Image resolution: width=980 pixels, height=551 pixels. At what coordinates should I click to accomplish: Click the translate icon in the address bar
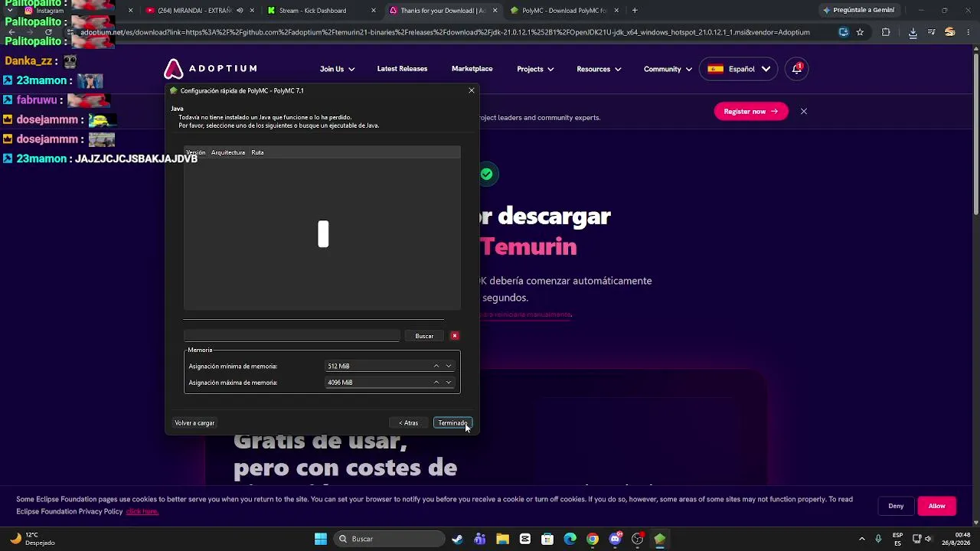click(x=844, y=32)
